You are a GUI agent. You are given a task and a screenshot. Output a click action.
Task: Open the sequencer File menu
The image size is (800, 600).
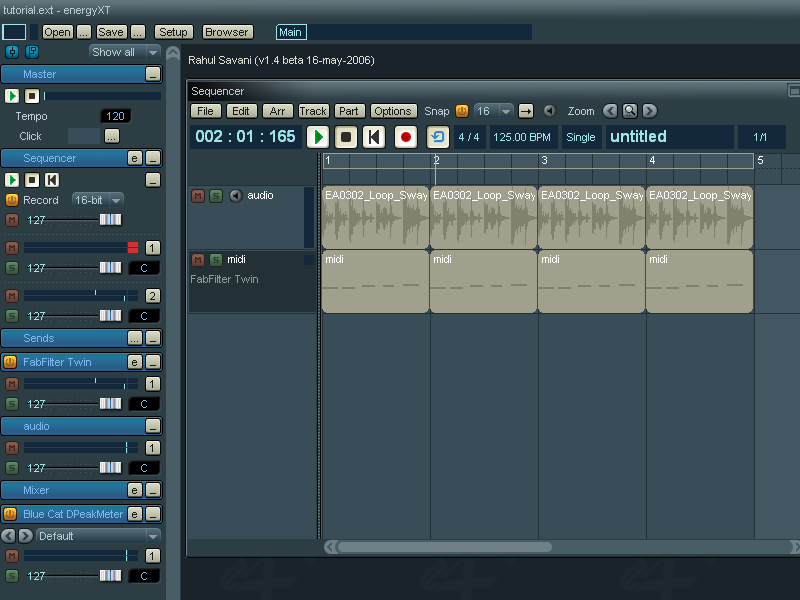pyautogui.click(x=206, y=111)
